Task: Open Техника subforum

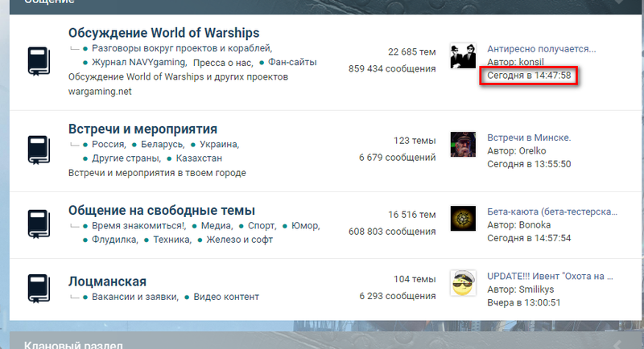Action: (172, 240)
